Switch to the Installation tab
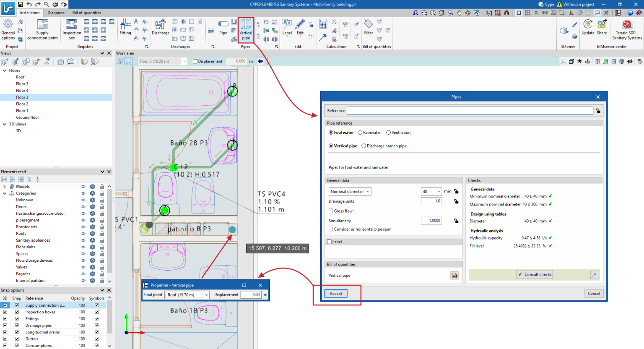644x349 pixels. [30, 13]
